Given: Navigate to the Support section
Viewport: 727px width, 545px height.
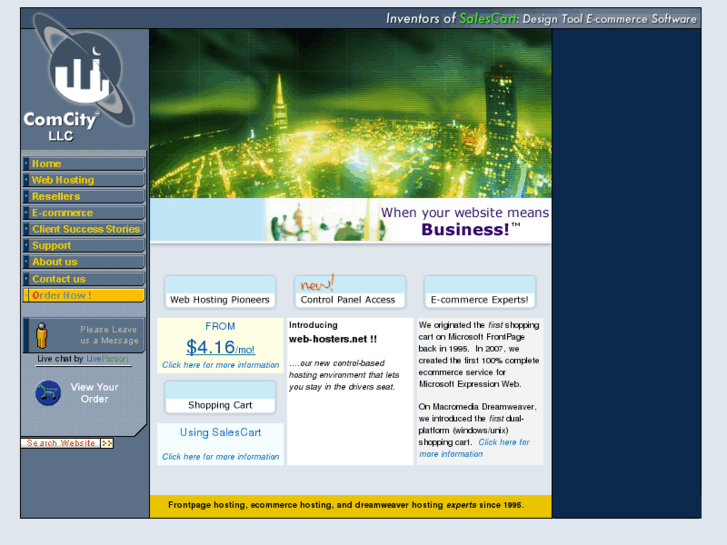Looking at the screenshot, I should click(83, 245).
